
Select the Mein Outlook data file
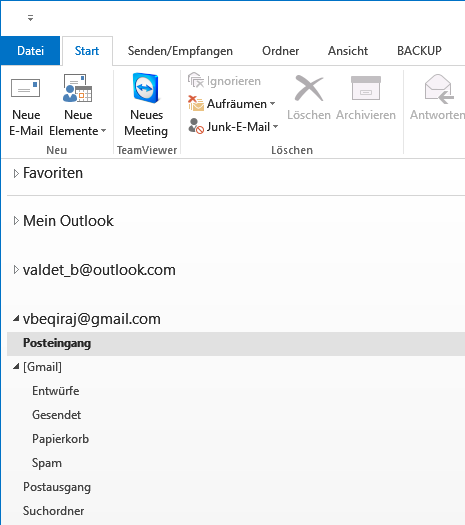[x=68, y=221]
